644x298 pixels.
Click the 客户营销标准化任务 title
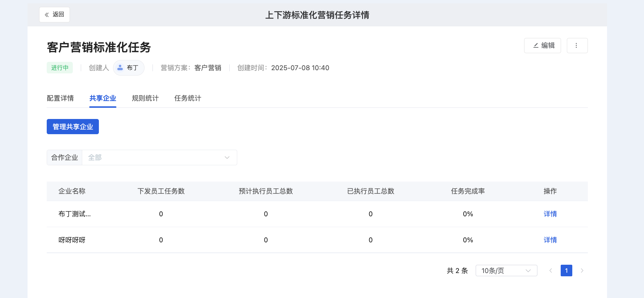tap(99, 47)
